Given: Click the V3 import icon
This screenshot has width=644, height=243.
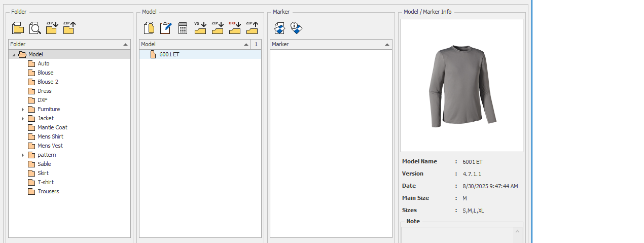Looking at the screenshot, I should click(200, 28).
